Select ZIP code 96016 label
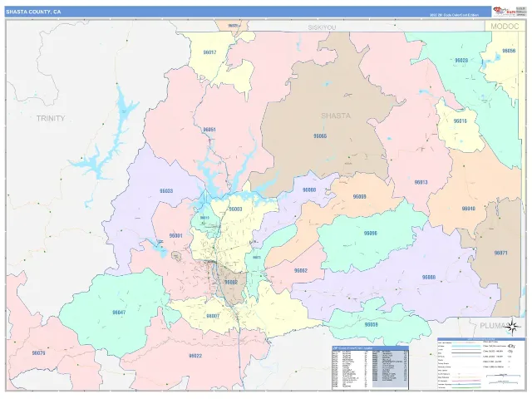532x399 pixels. click(460, 121)
